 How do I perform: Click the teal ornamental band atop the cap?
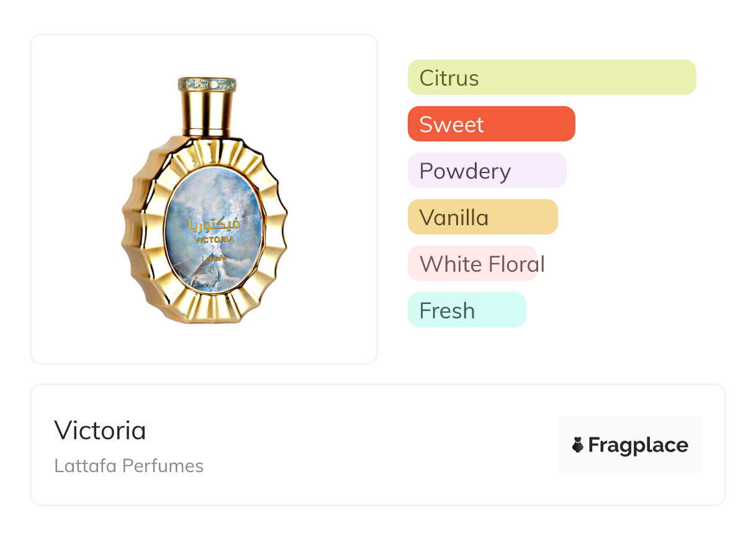click(x=207, y=83)
